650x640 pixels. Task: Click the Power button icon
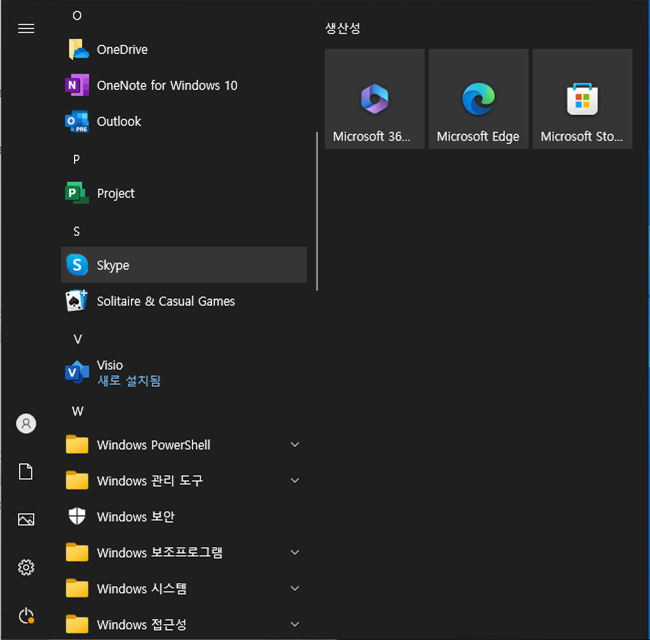pyautogui.click(x=26, y=615)
